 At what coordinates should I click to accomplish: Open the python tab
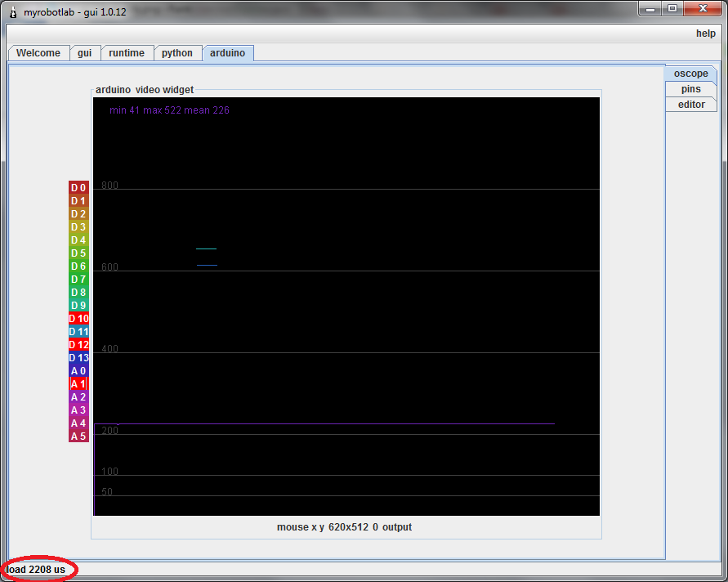coord(177,53)
